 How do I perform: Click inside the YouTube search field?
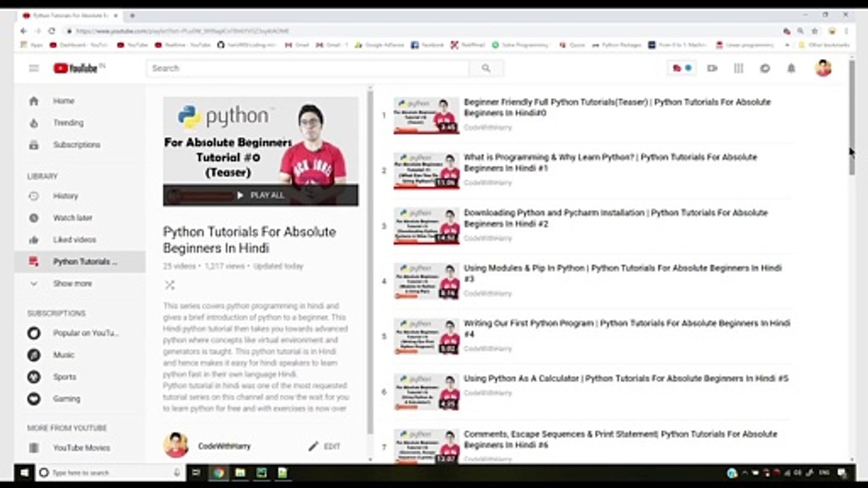point(307,68)
